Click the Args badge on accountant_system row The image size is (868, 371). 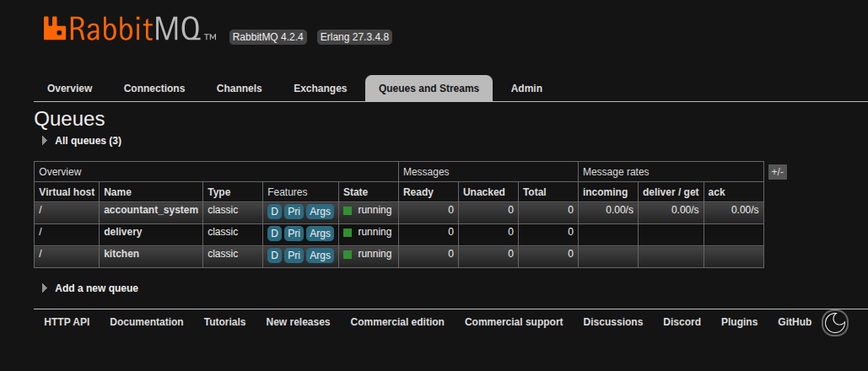tap(320, 212)
